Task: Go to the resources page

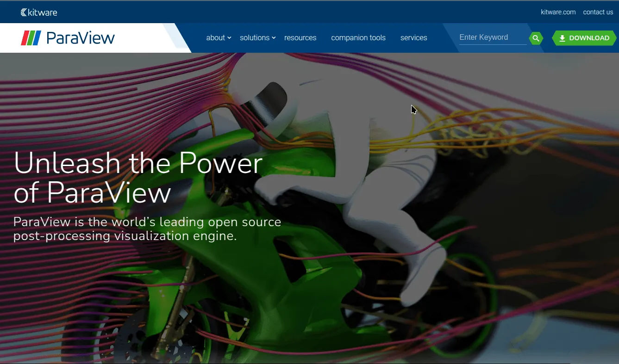Action: pos(300,38)
